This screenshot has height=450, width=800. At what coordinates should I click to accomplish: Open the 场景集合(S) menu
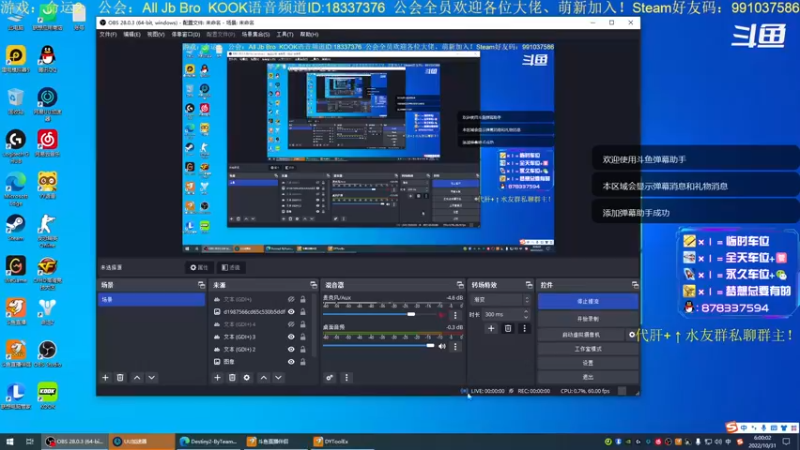point(256,34)
